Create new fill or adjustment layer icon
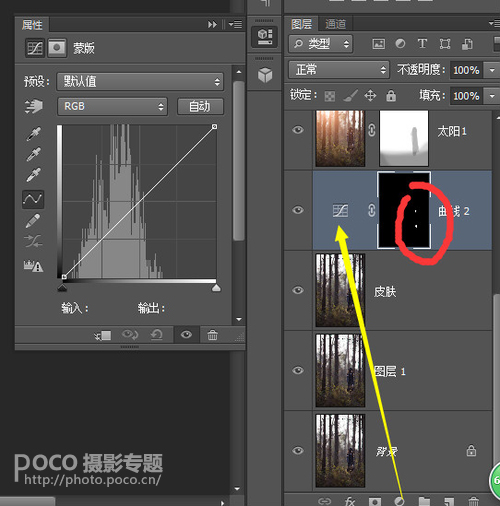This screenshot has height=506, width=500. click(399, 501)
